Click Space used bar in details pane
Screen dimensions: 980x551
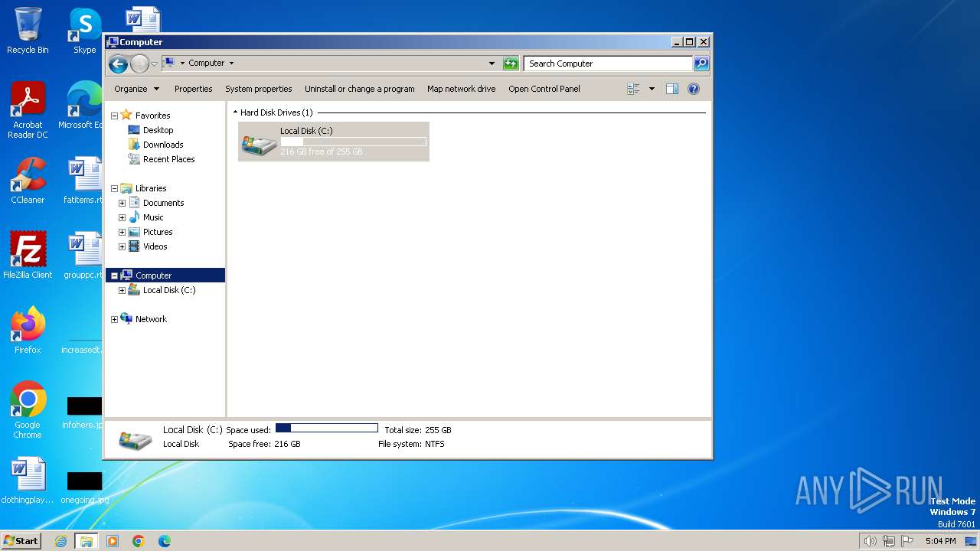click(327, 429)
